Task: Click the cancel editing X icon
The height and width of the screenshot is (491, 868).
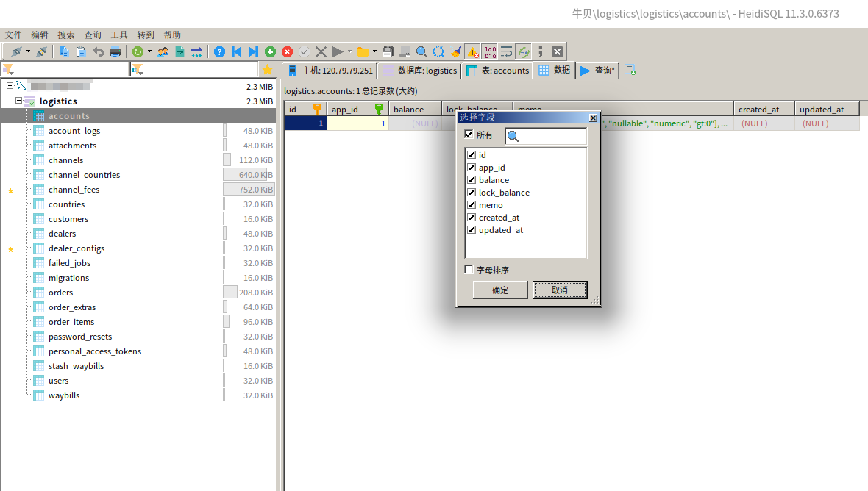Action: point(321,52)
